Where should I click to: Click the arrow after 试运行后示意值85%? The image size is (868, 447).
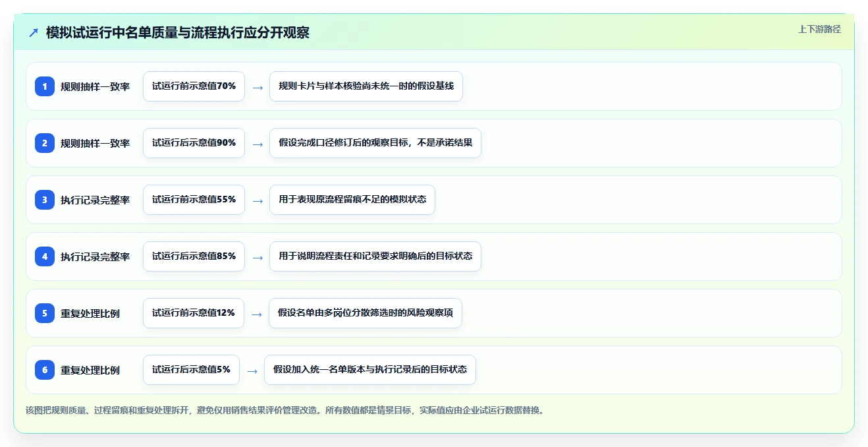tap(258, 257)
